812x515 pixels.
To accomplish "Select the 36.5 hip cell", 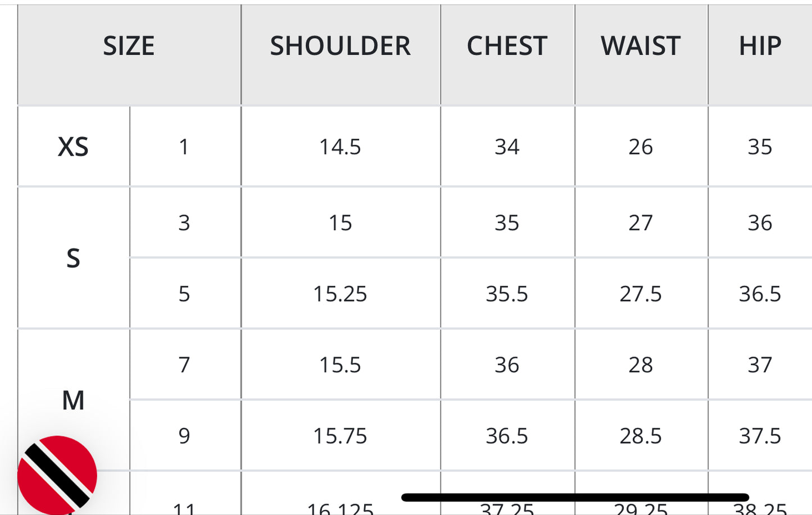I will point(760,294).
